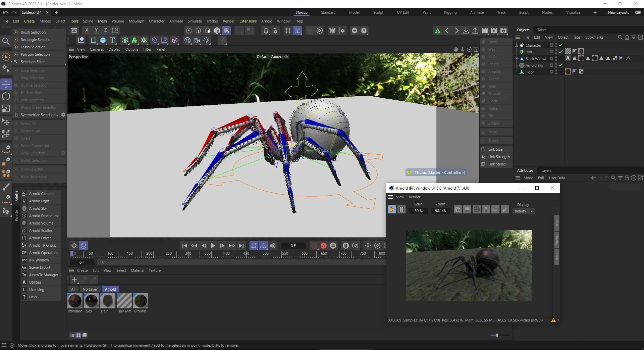Select Lasso Selection tool

(x=39, y=47)
